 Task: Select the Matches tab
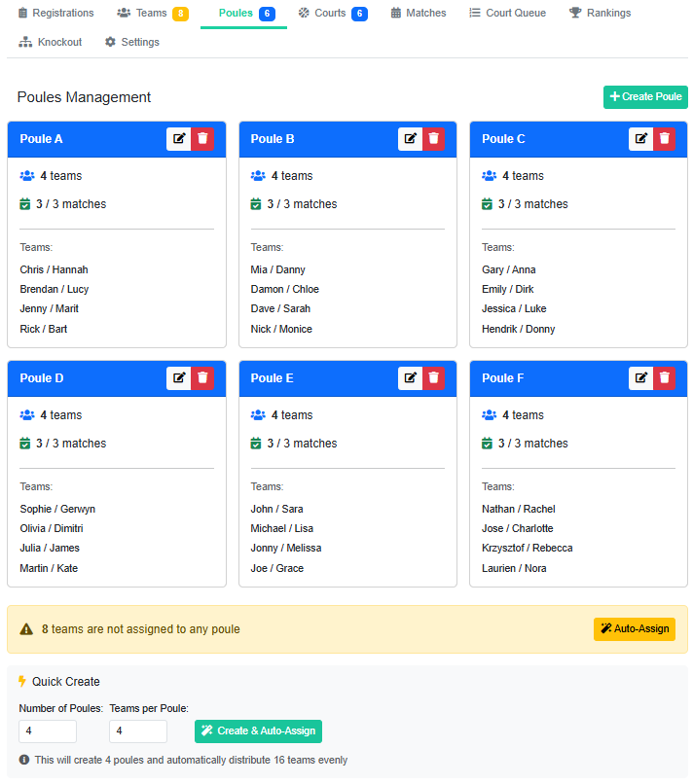[x=419, y=14]
